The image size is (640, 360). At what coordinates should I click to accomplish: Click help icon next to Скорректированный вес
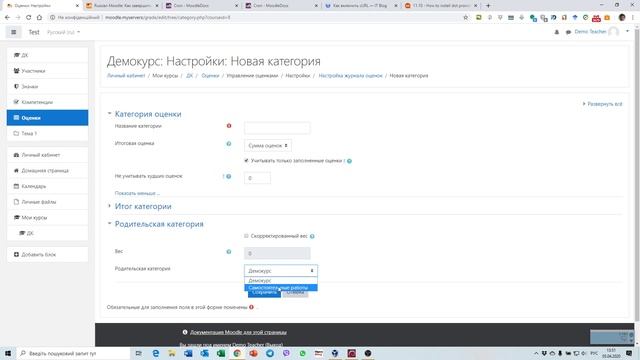pyautogui.click(x=312, y=236)
